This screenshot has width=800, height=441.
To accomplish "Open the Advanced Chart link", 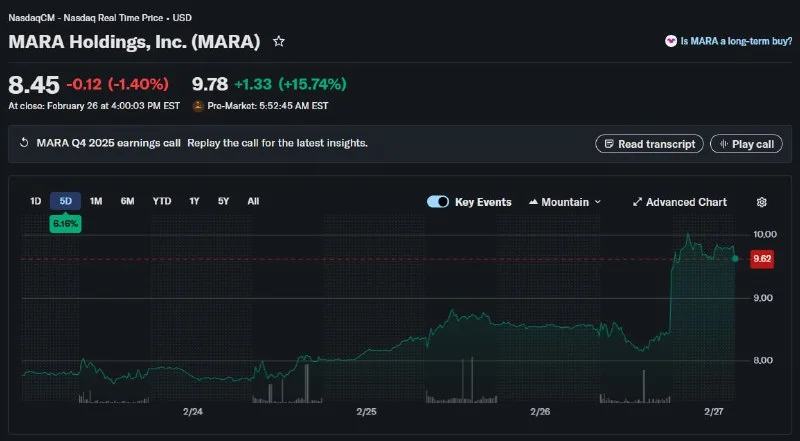I will tap(686, 202).
